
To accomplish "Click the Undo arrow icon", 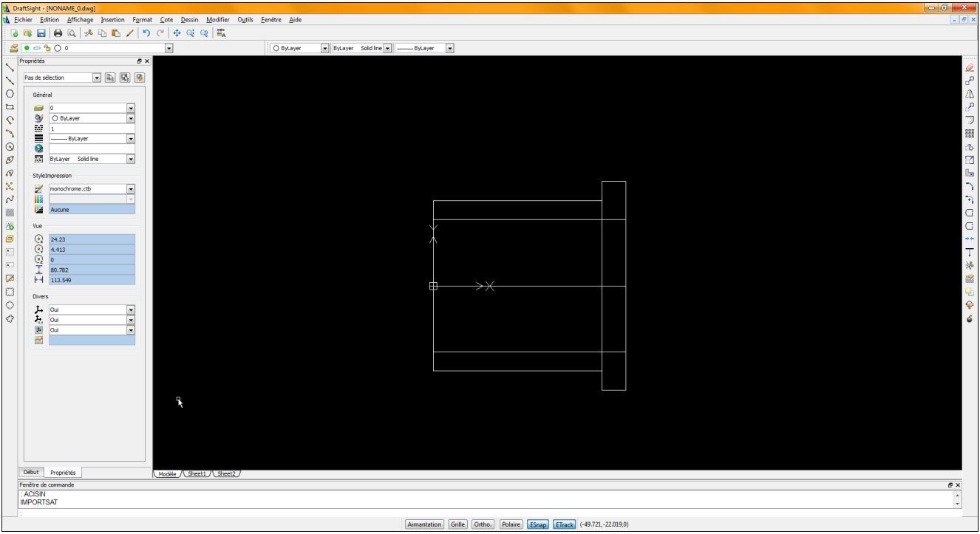I will pyautogui.click(x=146, y=33).
